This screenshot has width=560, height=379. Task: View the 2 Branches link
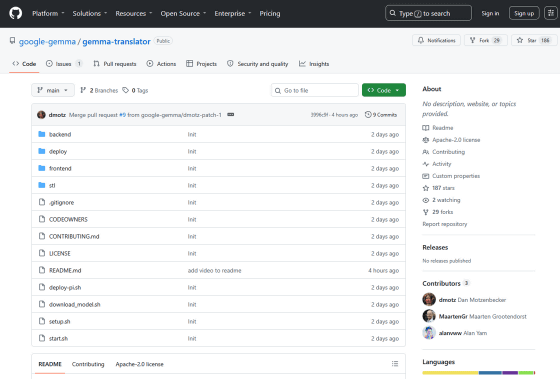99,90
